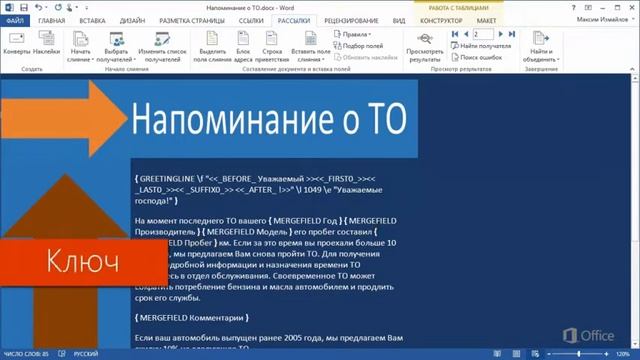Screen dimensions: 640x360
Task: Toggle Просмотреть результаты preview
Action: tap(424, 47)
